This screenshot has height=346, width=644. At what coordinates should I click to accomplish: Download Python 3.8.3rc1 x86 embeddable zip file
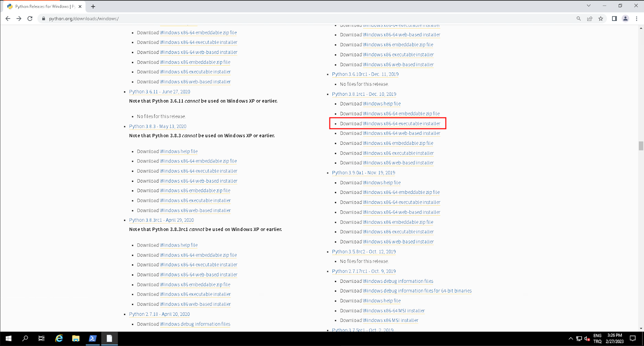(195, 284)
